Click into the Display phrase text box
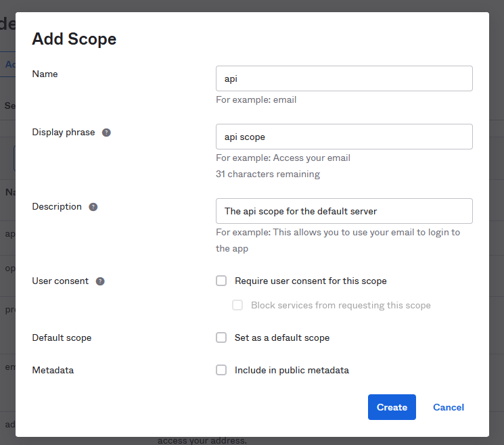504x445 pixels. [344, 137]
